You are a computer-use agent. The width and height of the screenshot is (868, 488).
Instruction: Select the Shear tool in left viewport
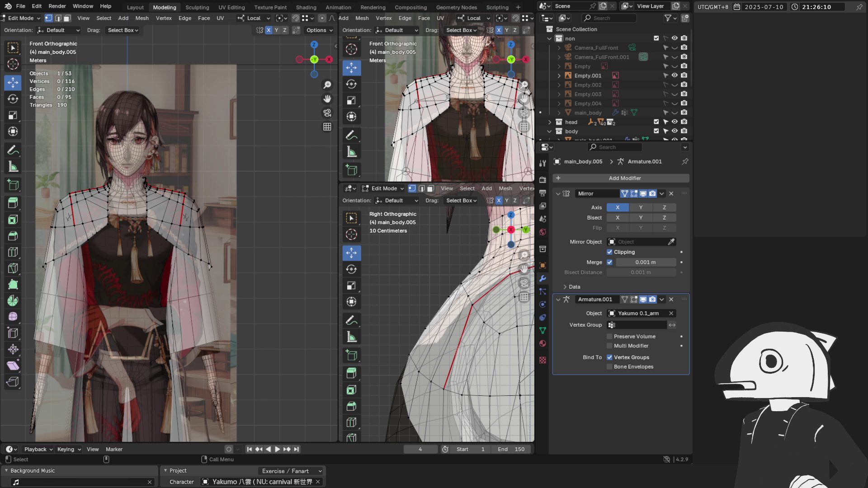tap(13, 366)
